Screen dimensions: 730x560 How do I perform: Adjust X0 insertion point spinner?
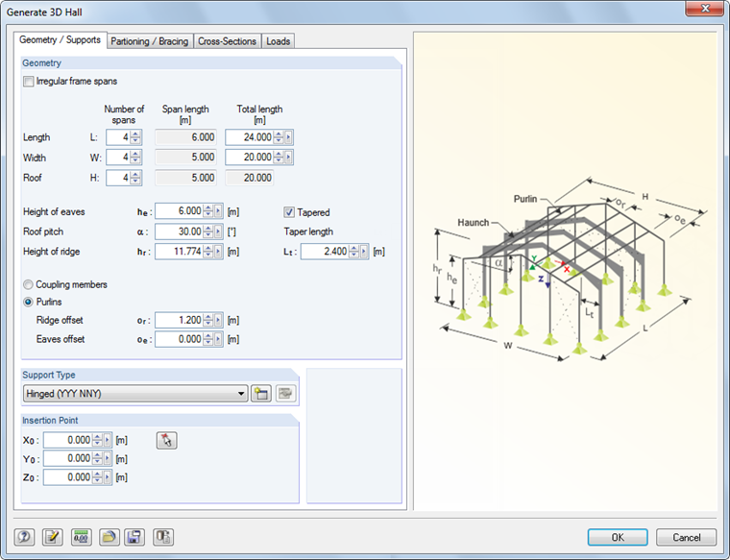97,440
